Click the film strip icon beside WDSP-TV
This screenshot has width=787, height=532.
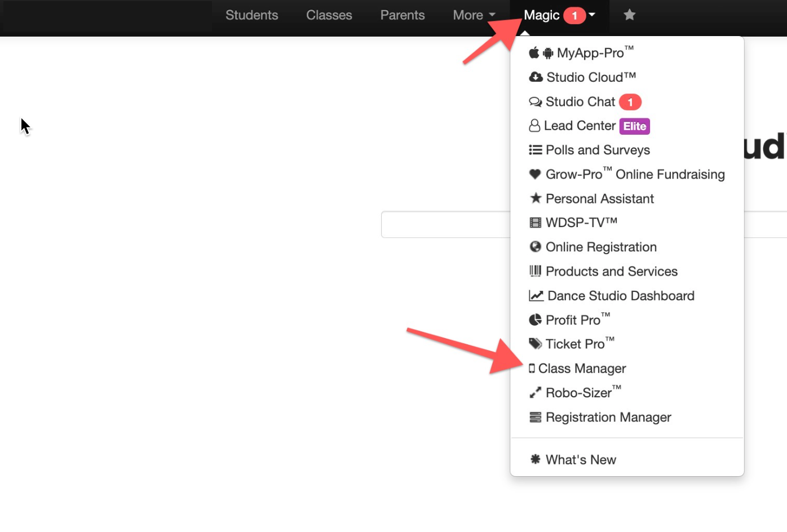tap(536, 223)
